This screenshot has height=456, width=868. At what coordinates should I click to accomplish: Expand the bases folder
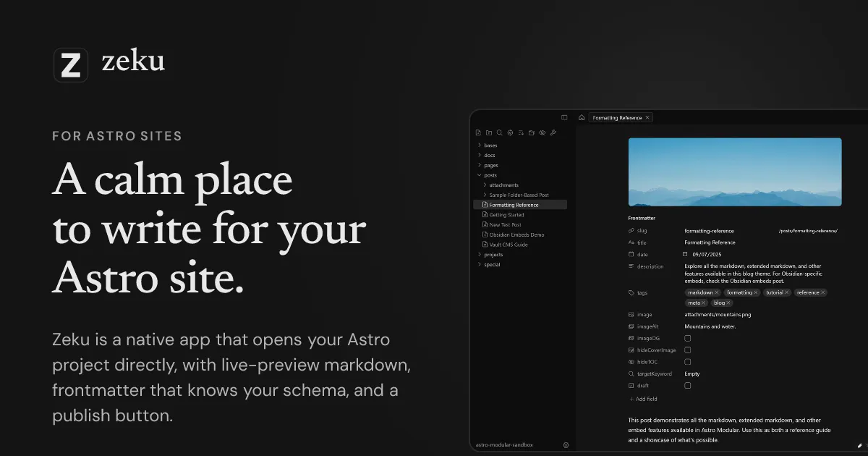[x=480, y=145]
